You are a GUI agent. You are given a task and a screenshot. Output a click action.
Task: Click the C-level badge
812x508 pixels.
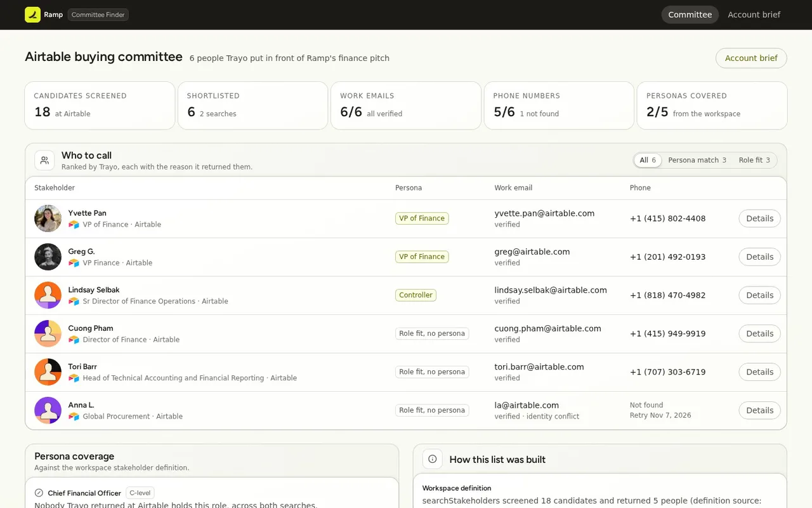click(140, 493)
